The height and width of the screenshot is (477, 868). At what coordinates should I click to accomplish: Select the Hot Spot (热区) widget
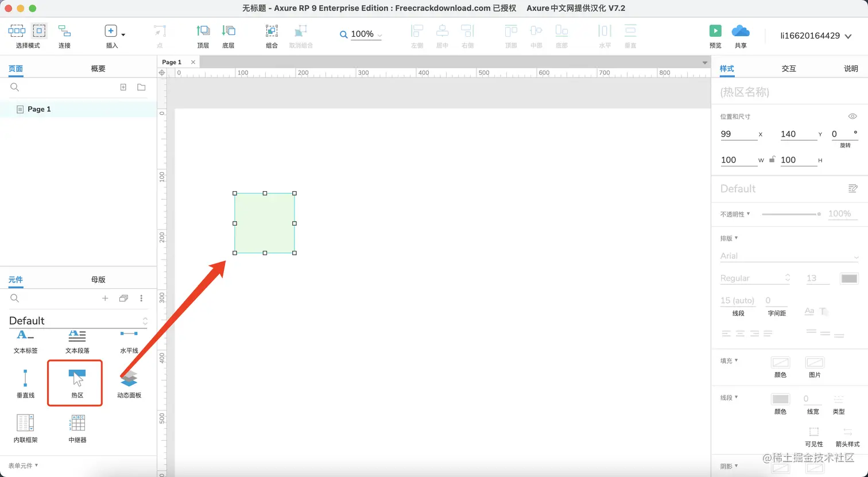tap(77, 383)
